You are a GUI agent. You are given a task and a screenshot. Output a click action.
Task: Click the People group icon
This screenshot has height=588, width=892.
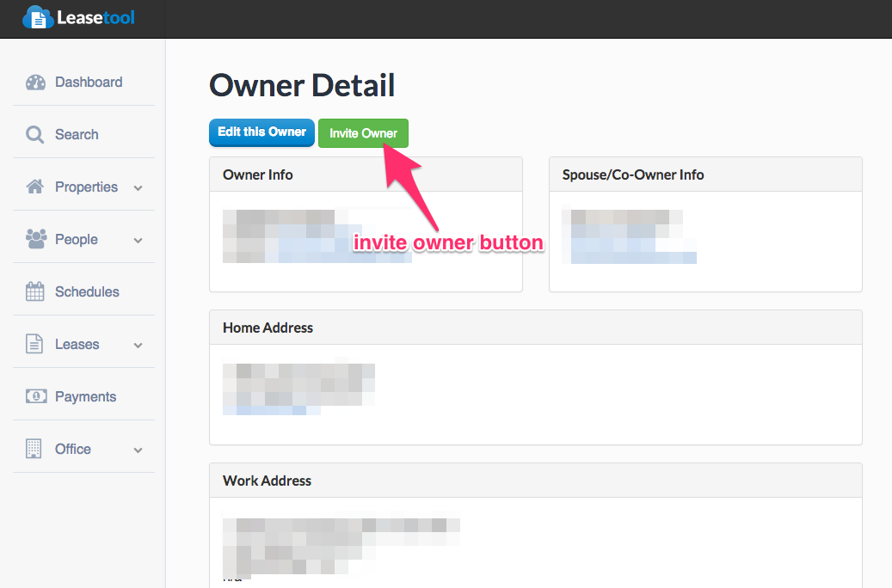click(x=35, y=240)
